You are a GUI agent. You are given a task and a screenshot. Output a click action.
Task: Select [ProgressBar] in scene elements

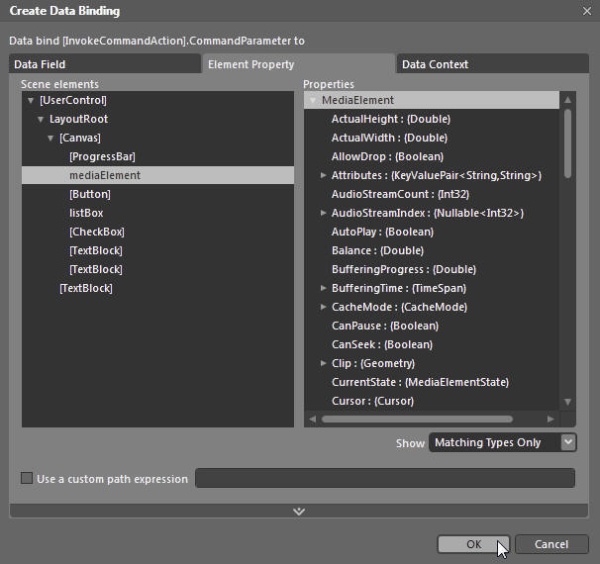pos(102,156)
